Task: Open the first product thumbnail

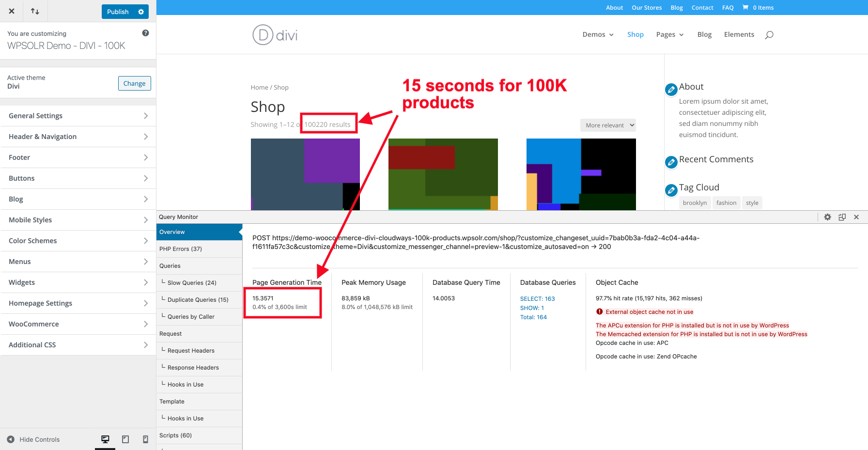Action: [305, 174]
